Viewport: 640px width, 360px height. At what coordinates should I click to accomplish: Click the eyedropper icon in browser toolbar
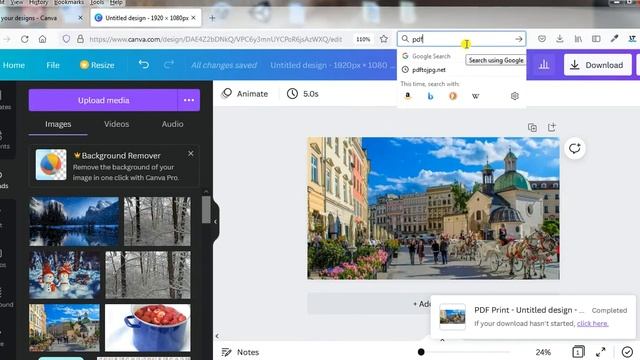(x=614, y=39)
